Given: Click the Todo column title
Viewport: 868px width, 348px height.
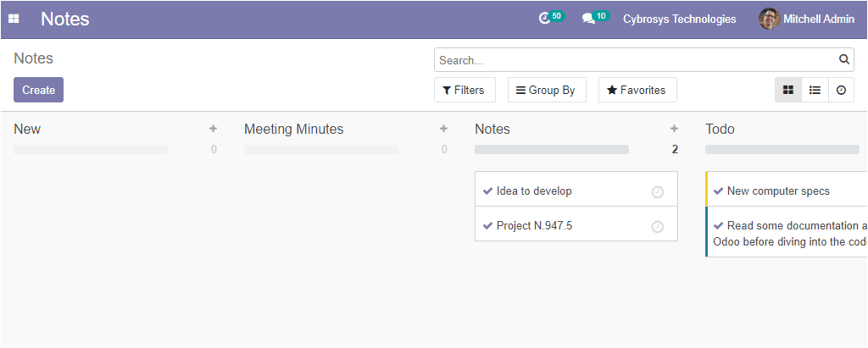Looking at the screenshot, I should 720,129.
